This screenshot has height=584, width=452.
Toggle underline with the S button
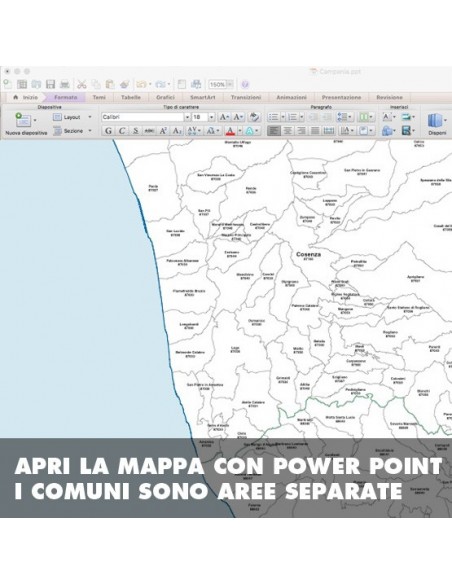click(x=136, y=131)
